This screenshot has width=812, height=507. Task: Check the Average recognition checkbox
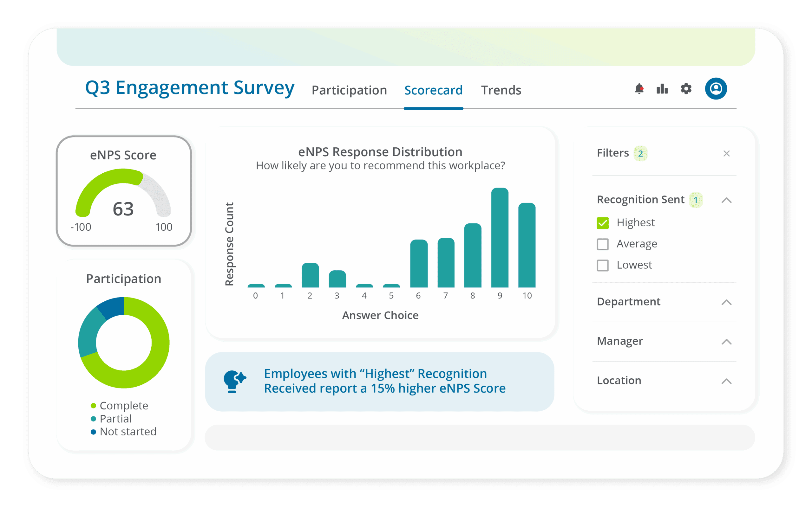(x=603, y=244)
